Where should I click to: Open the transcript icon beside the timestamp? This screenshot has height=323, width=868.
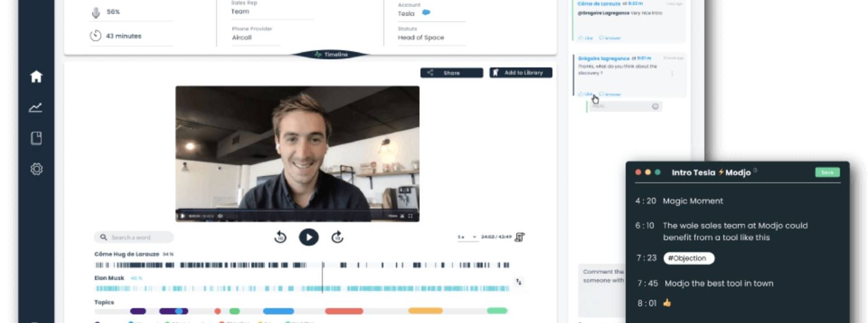point(519,237)
